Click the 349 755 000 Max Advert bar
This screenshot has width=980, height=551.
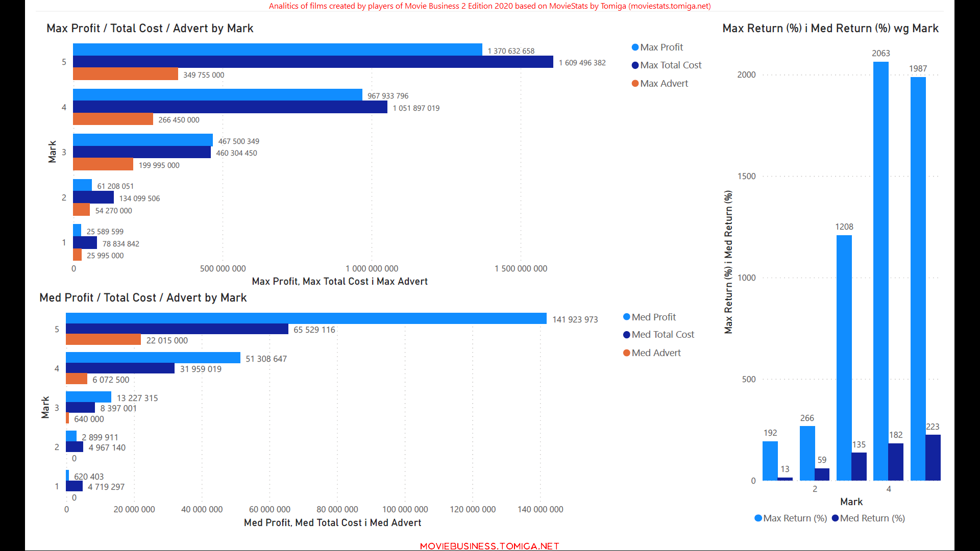[x=125, y=74]
